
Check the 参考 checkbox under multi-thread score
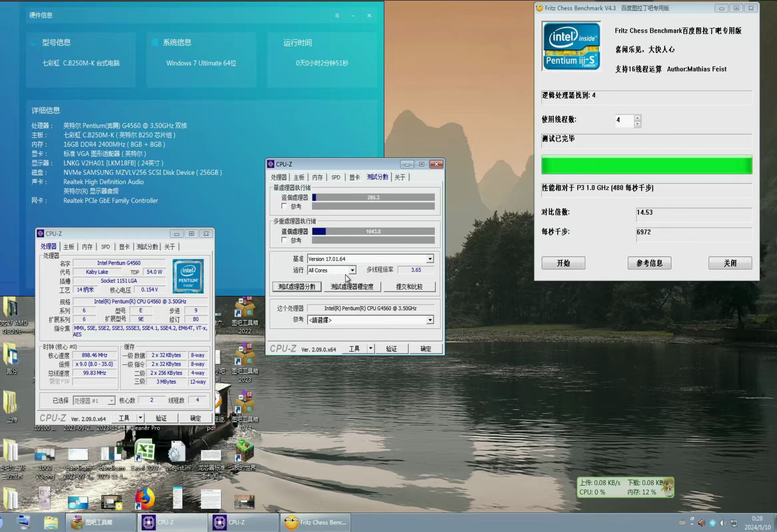pos(285,240)
